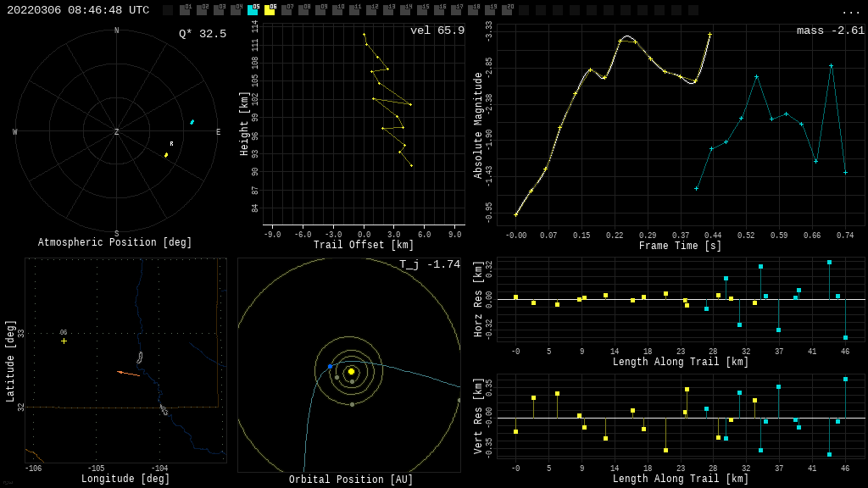The image size is (868, 488).
Task: Select the camera 10 square in top bar
Action: pos(337,10)
